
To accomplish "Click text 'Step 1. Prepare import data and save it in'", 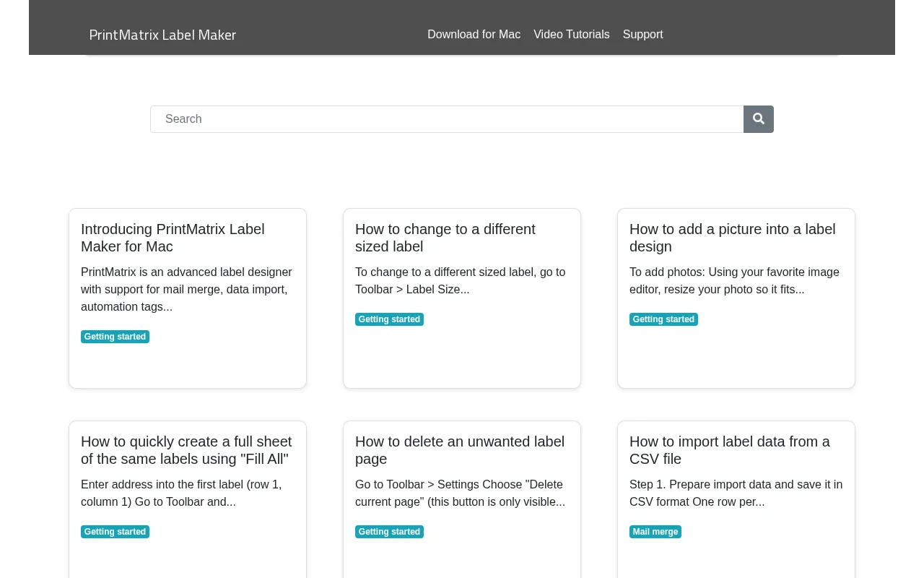I will coord(736,485).
